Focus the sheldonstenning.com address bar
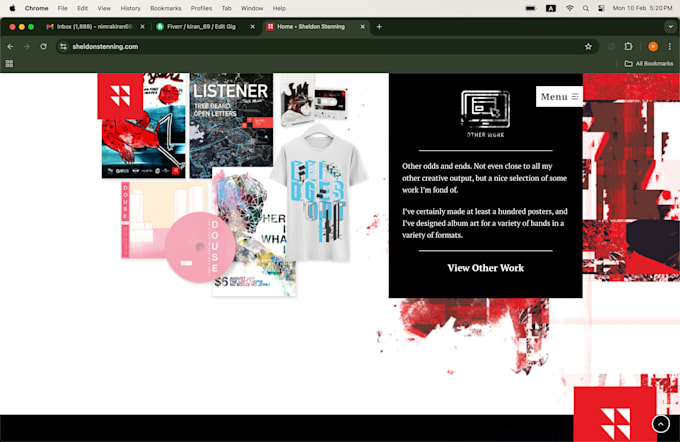Viewport: 680px width, 442px height. 327,46
